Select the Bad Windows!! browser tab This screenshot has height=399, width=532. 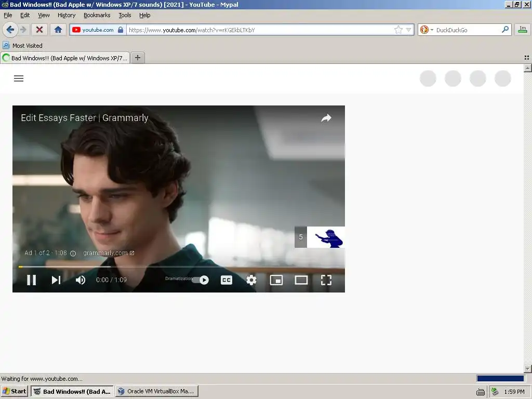point(65,58)
